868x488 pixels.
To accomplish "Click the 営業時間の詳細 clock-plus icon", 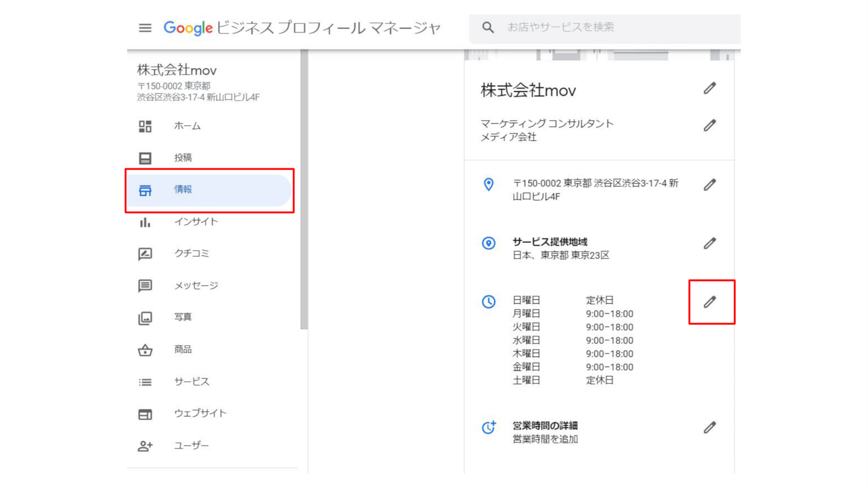I will click(x=489, y=427).
